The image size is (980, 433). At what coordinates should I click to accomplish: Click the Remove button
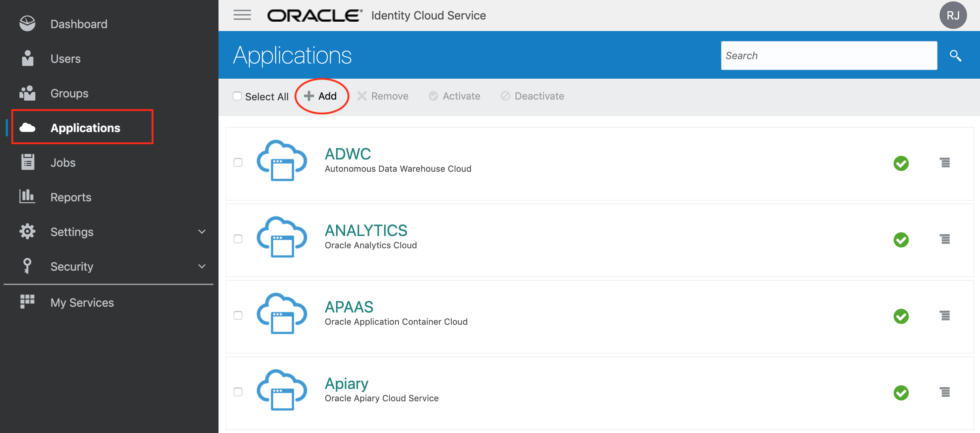(x=382, y=96)
